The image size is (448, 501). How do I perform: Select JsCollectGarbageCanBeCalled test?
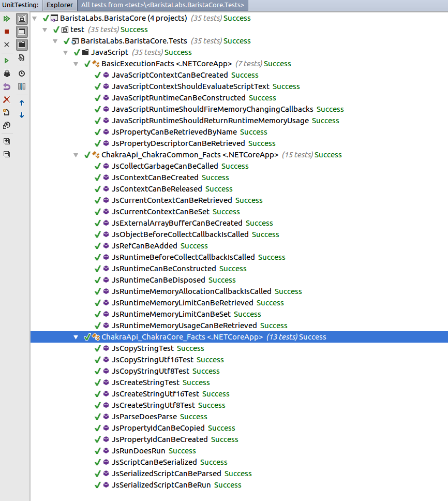(165, 166)
